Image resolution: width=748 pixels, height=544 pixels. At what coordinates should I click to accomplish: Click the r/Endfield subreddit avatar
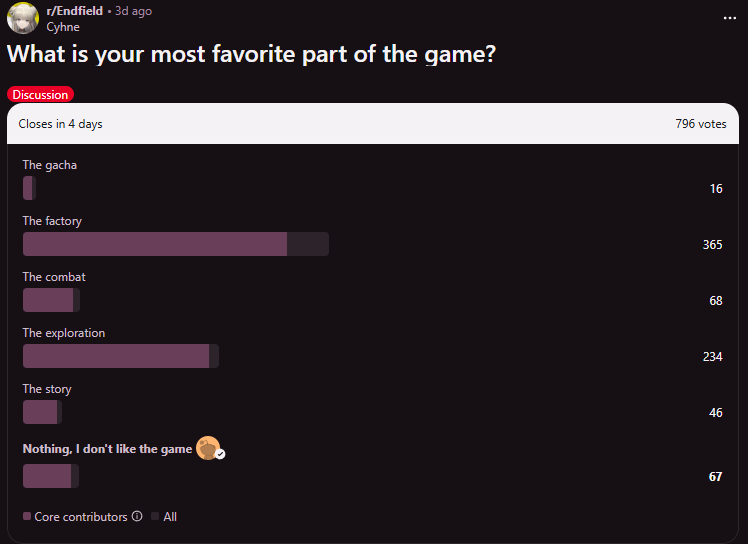click(x=23, y=18)
